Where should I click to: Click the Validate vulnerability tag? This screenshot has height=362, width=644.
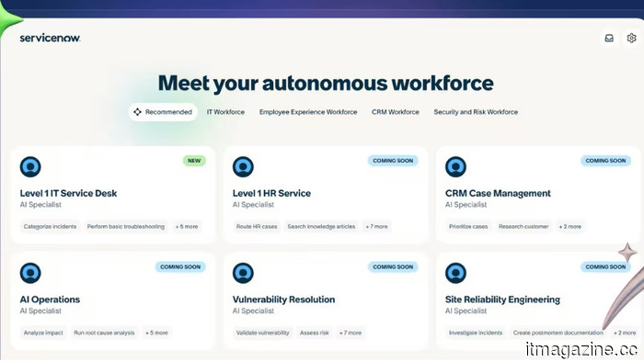tap(263, 333)
